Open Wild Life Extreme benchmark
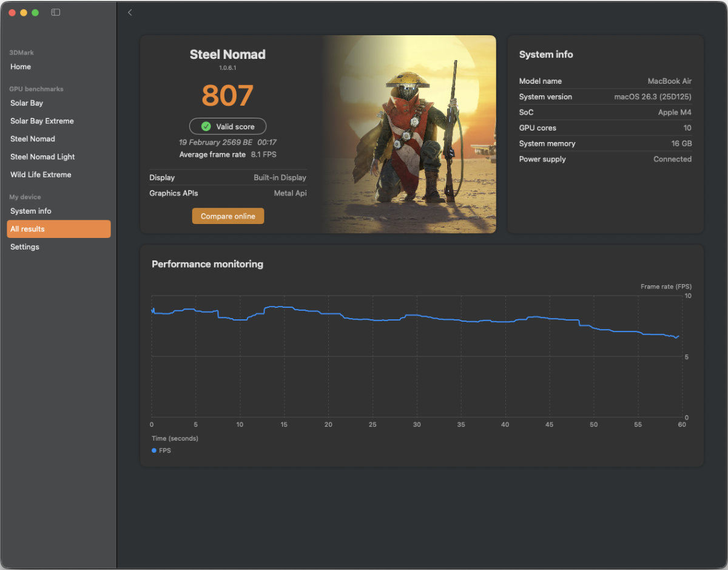Viewport: 728px width, 570px height. pos(41,175)
